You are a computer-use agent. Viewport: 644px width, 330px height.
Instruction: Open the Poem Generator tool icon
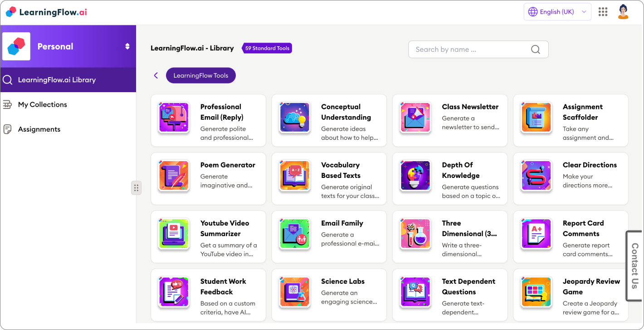pos(174,176)
